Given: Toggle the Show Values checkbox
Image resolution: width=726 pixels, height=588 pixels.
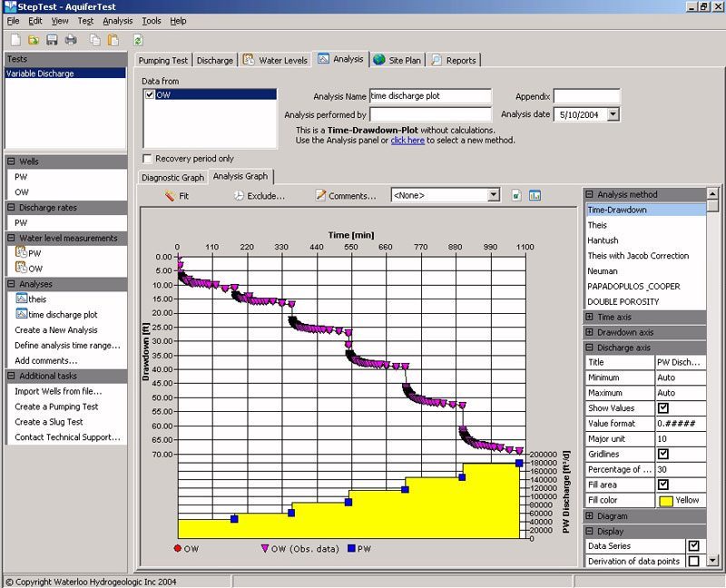Looking at the screenshot, I should (x=663, y=408).
